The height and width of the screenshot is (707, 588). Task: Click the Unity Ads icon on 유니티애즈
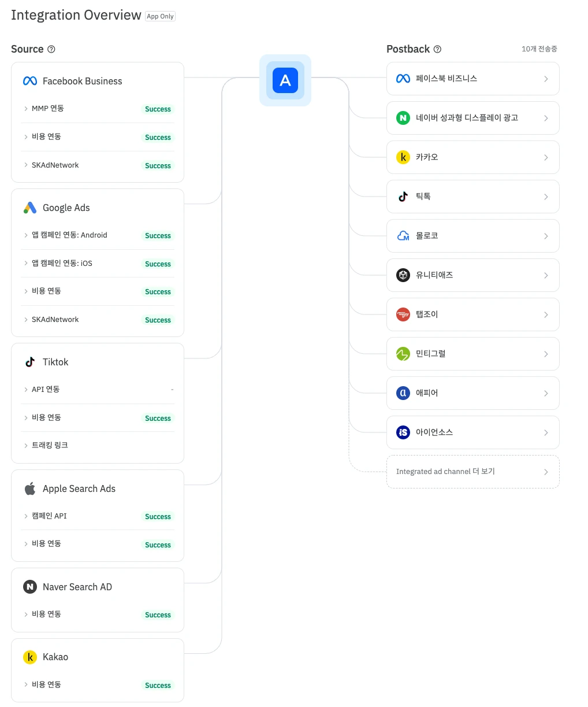tap(403, 275)
